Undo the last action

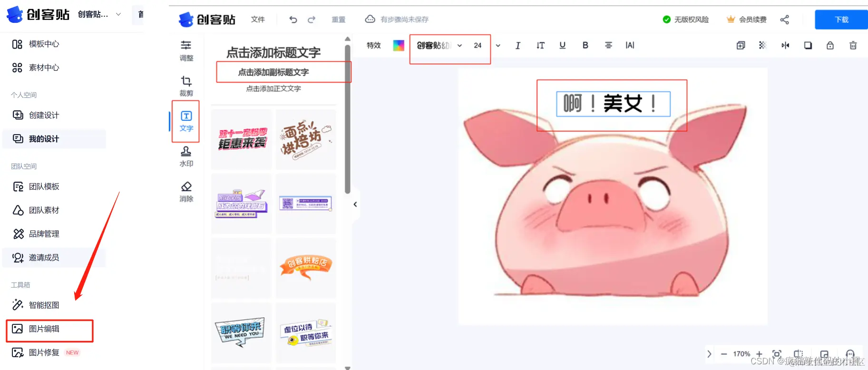pyautogui.click(x=293, y=19)
